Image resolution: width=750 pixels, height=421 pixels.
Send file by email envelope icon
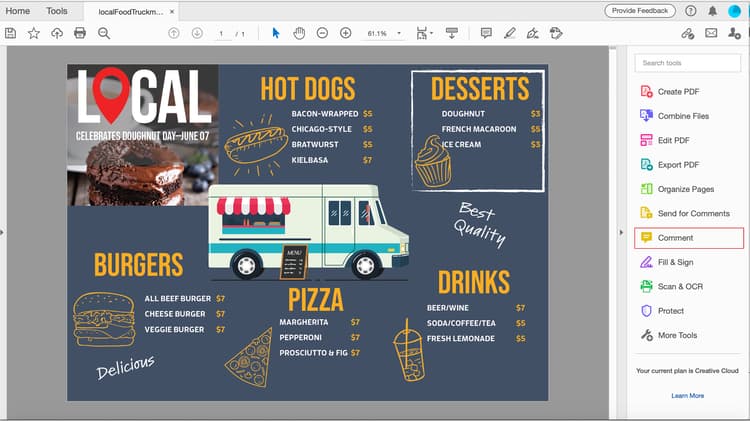(x=711, y=33)
